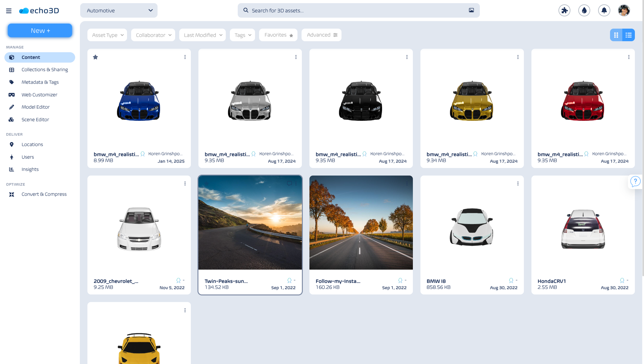This screenshot has height=364, width=644.
Task: Open the user profile avatar
Action: [x=624, y=10]
